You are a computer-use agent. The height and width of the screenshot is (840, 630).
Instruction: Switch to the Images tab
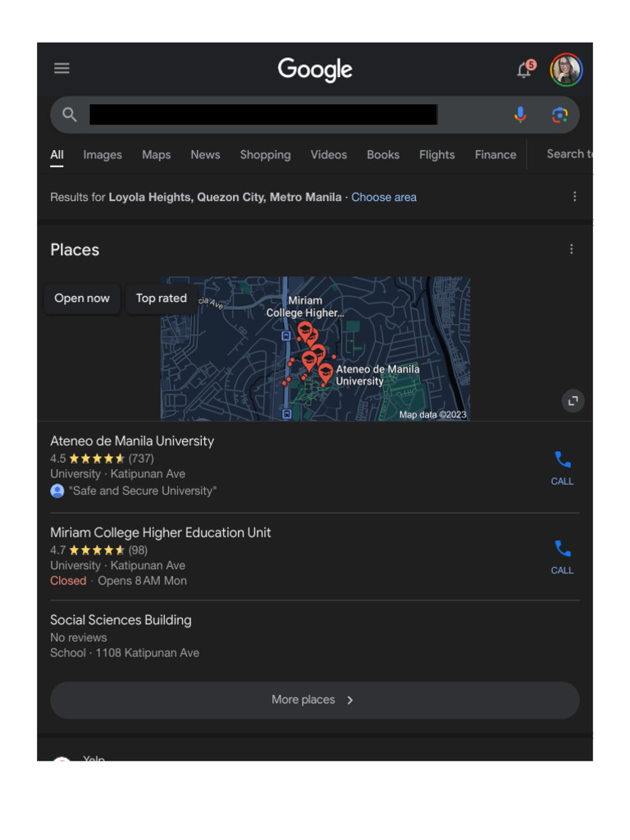[103, 155]
